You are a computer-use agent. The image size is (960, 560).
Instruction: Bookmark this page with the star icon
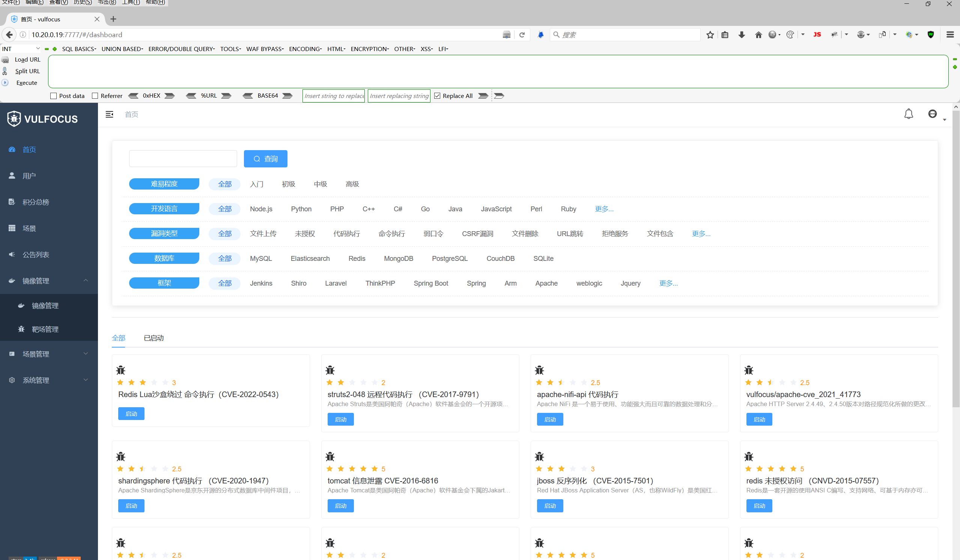click(710, 35)
